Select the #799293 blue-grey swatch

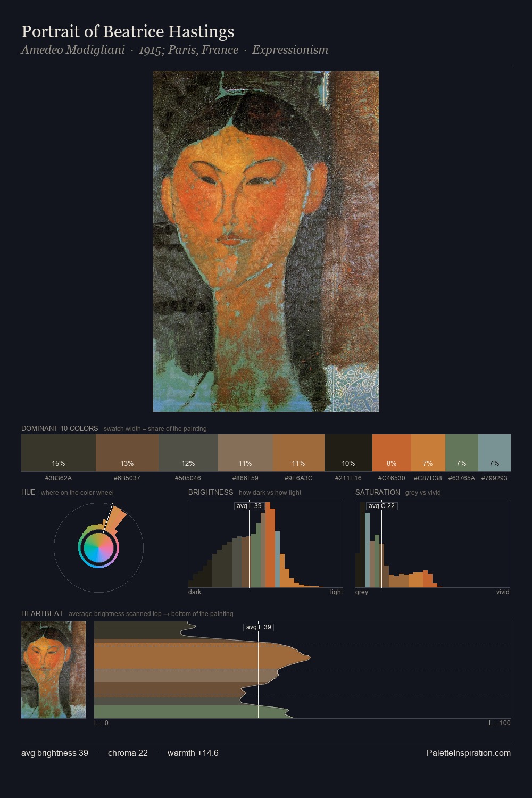pos(494,453)
